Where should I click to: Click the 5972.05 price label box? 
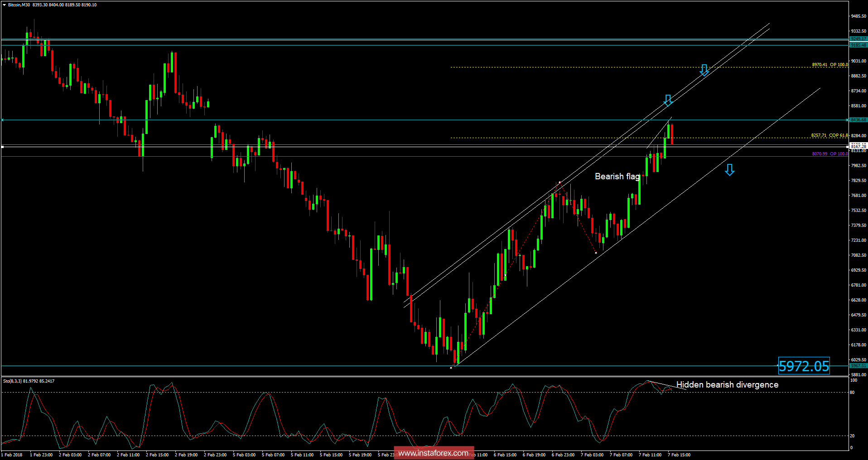804,366
